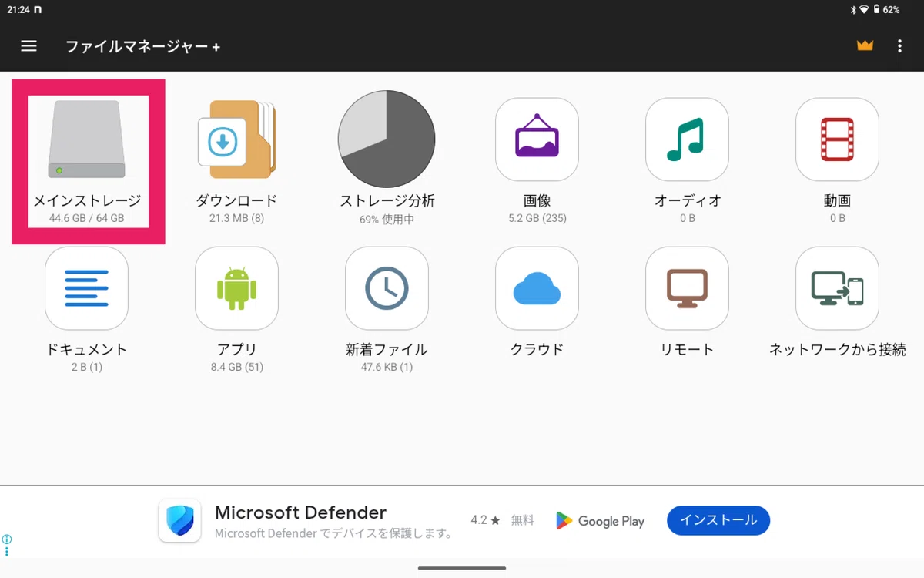
Task: Tap the Google Play logo
Action: pyautogui.click(x=600, y=521)
